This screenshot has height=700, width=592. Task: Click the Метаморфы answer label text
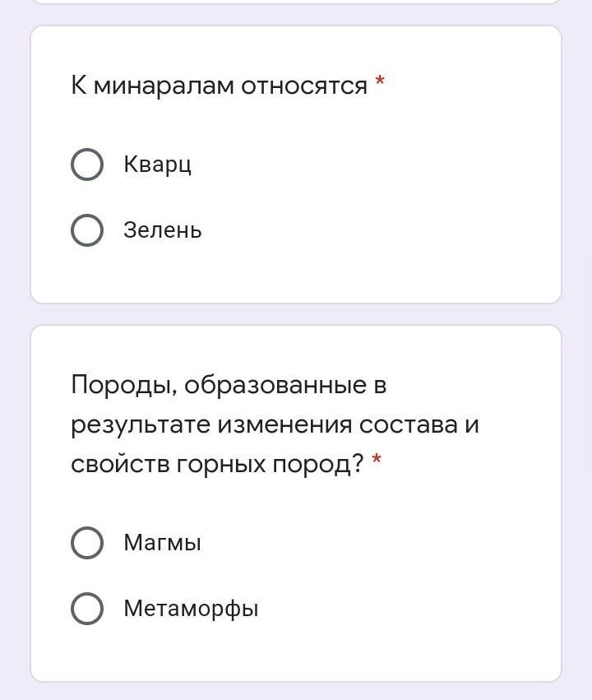click(191, 609)
